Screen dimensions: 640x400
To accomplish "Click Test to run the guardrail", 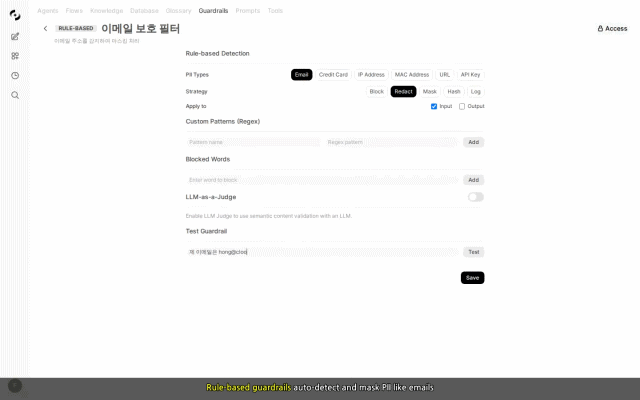I will pos(473,252).
